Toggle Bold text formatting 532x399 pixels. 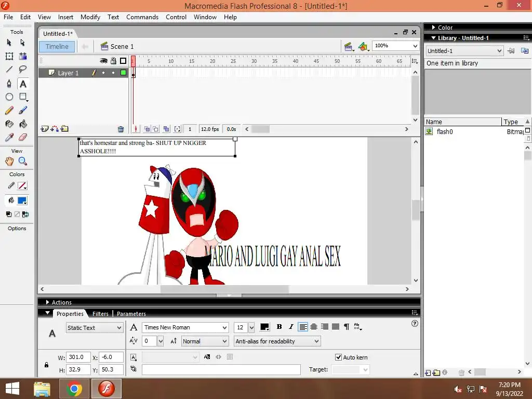[x=279, y=327]
